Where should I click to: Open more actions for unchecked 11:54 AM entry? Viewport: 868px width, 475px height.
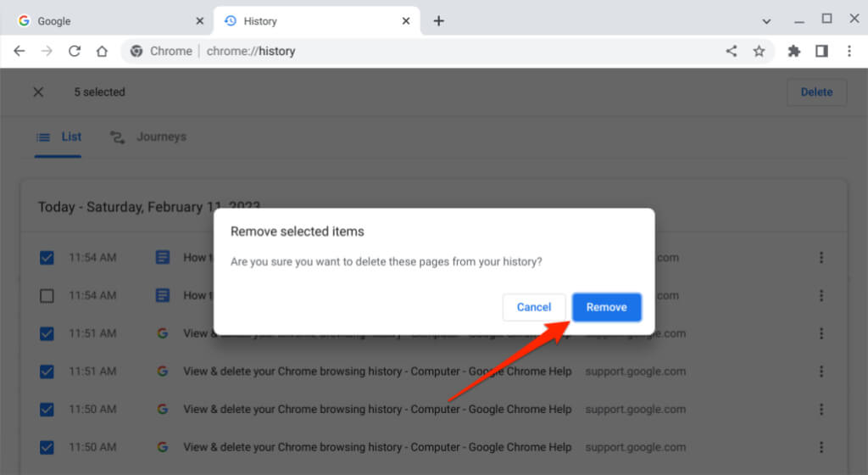click(x=821, y=296)
